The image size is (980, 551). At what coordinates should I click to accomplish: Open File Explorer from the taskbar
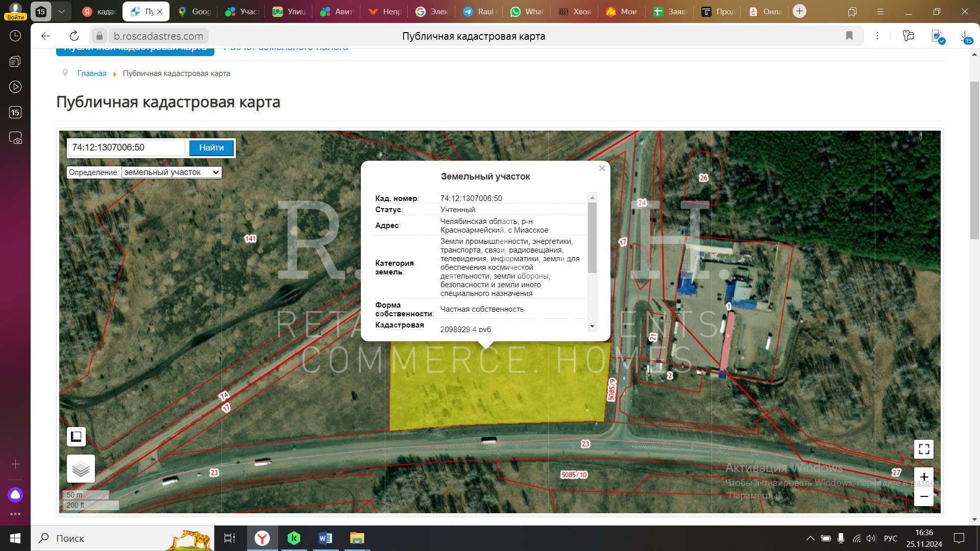pyautogui.click(x=357, y=538)
